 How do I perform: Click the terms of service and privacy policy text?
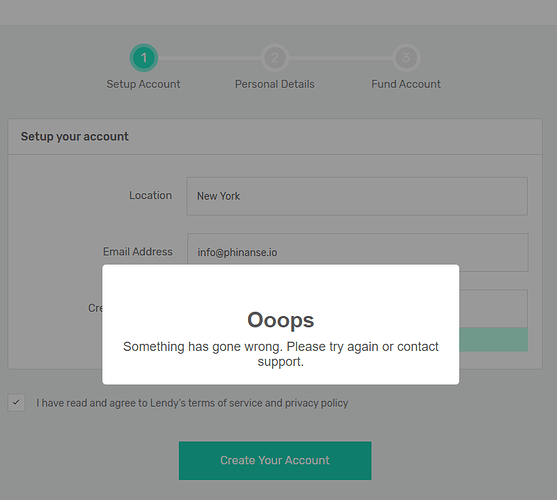click(x=192, y=403)
